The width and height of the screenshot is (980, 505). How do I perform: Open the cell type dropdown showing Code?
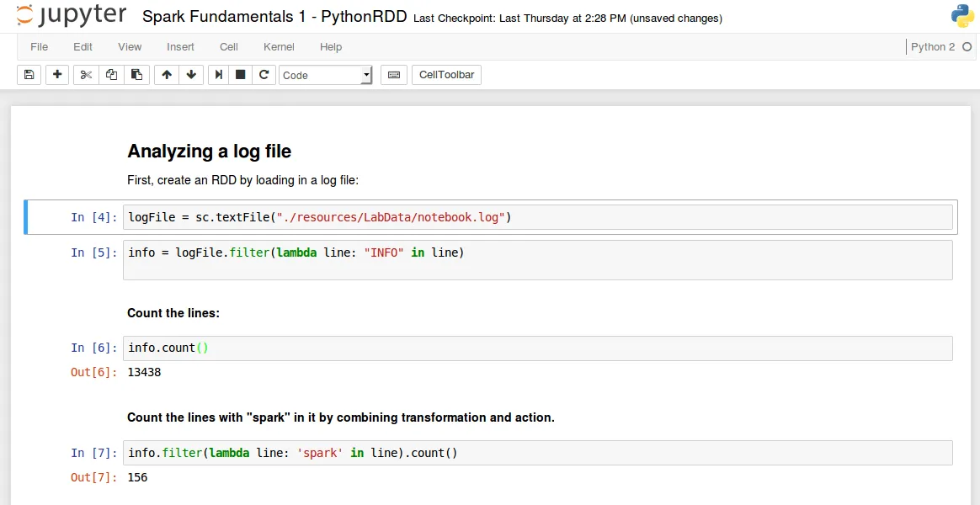click(x=325, y=75)
